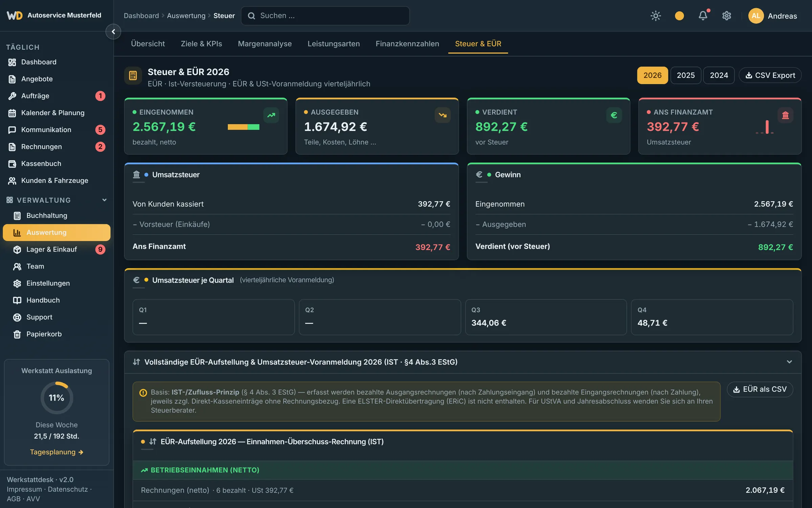Screen dimensions: 812x508
Task: Open Kalender & Planung in the sidebar
Action: (57, 113)
